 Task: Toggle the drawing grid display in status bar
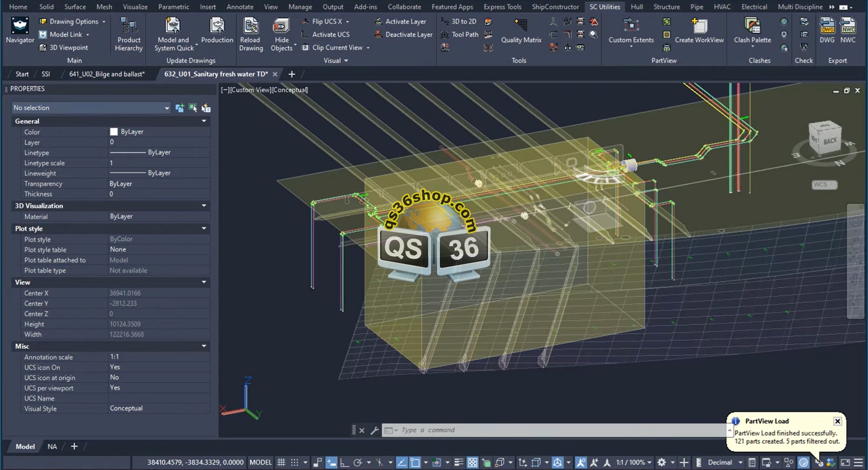click(x=281, y=462)
